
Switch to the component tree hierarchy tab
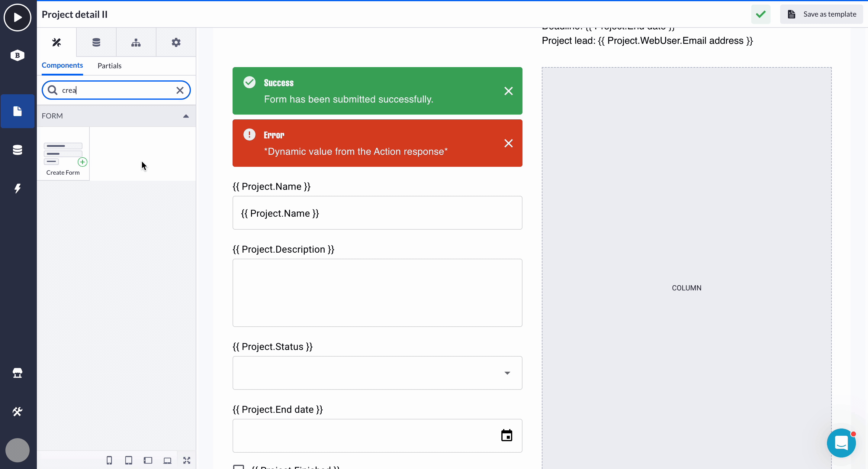point(136,43)
